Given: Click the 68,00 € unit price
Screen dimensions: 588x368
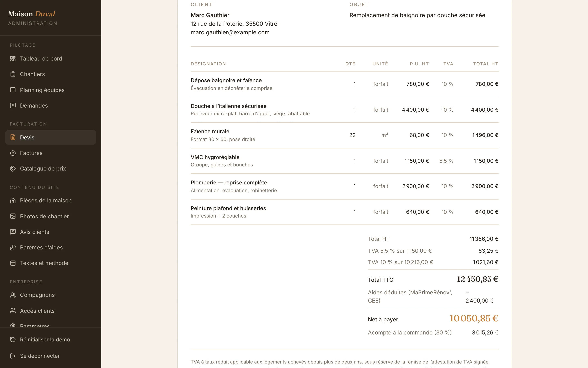Looking at the screenshot, I should pyautogui.click(x=419, y=135).
